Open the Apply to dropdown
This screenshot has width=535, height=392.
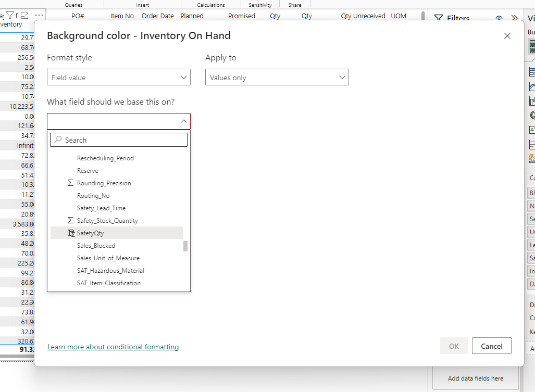(277, 77)
